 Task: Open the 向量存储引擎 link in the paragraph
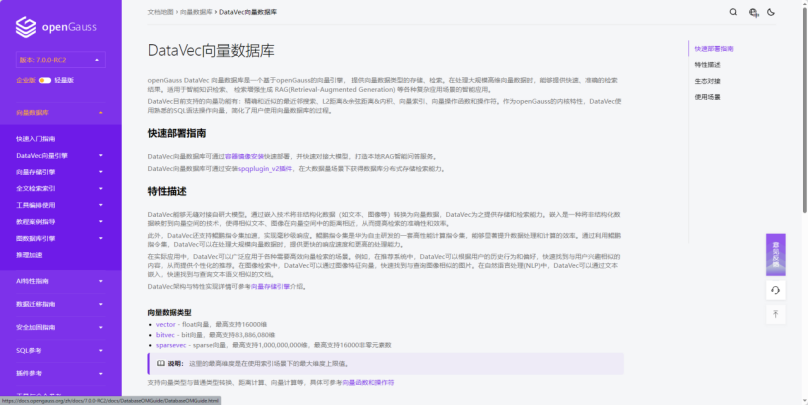[x=270, y=287]
